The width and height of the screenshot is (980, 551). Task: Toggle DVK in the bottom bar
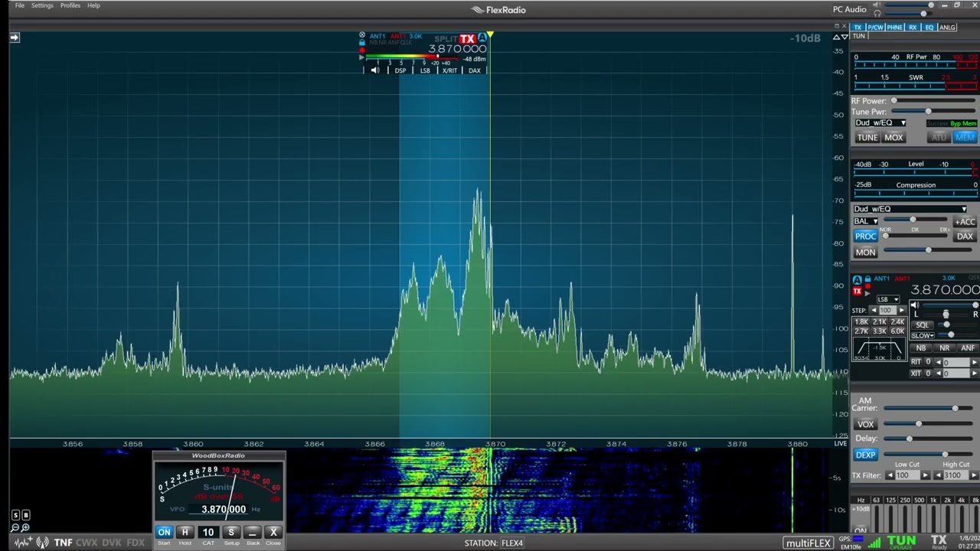click(x=112, y=543)
